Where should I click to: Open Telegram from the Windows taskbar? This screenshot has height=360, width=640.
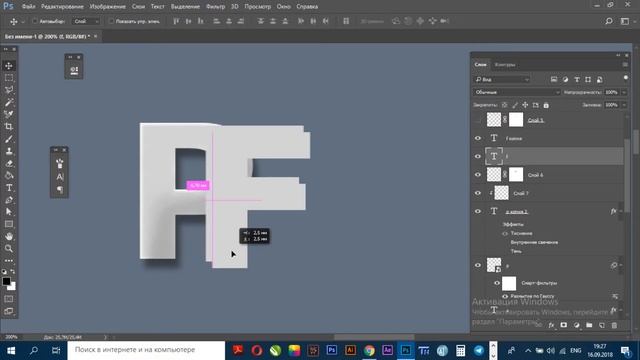point(479,350)
